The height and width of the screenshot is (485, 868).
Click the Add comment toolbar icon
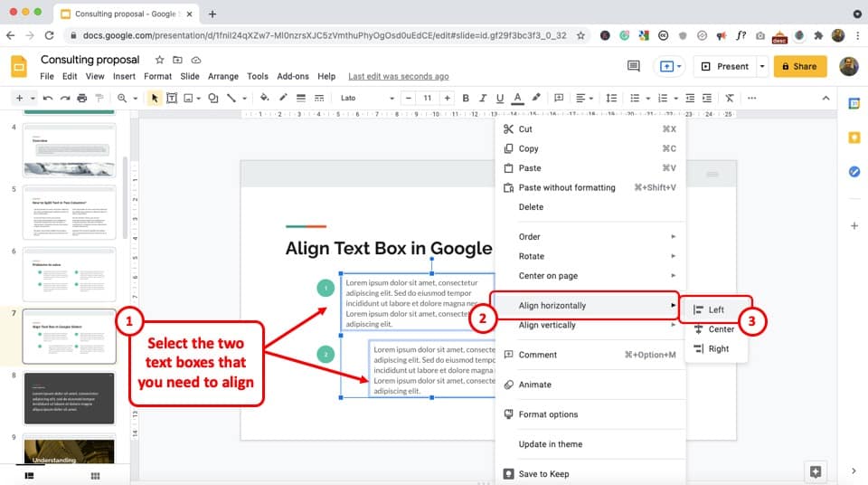[x=559, y=98]
